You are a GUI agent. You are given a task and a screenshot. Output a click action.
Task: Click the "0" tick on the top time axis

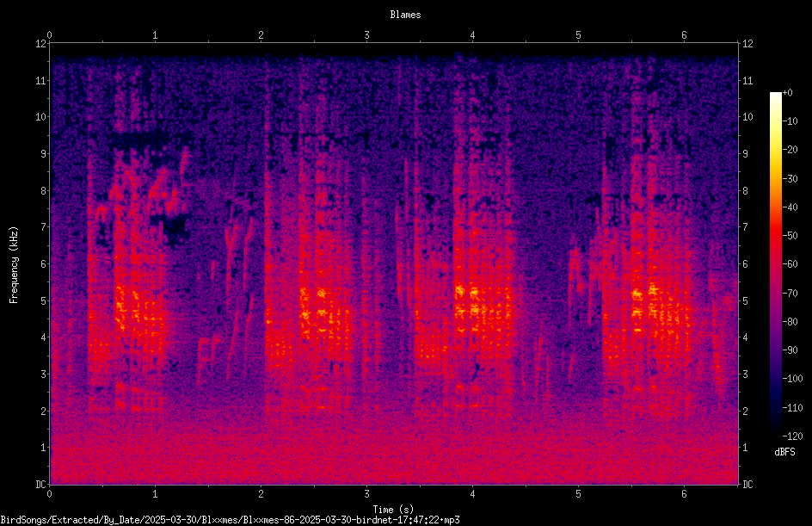[x=49, y=35]
